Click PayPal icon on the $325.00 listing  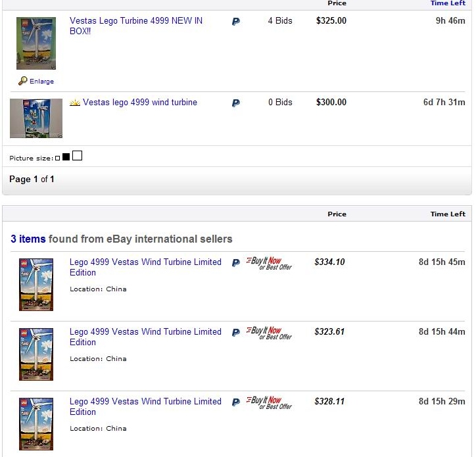click(x=236, y=22)
